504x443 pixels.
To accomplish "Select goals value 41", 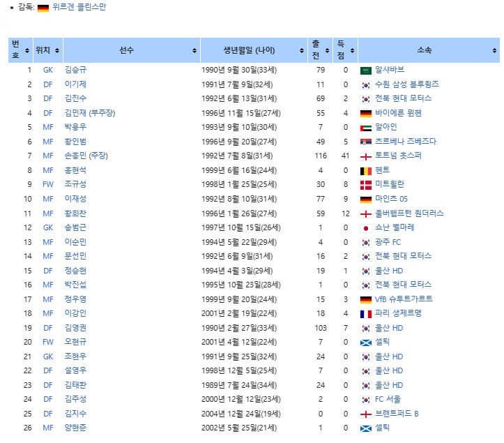I will click(345, 156).
